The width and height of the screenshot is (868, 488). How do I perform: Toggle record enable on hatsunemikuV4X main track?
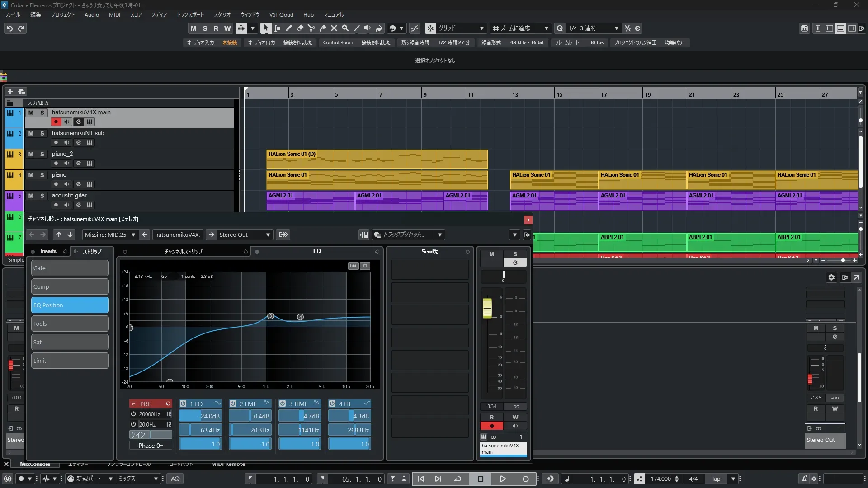click(56, 122)
